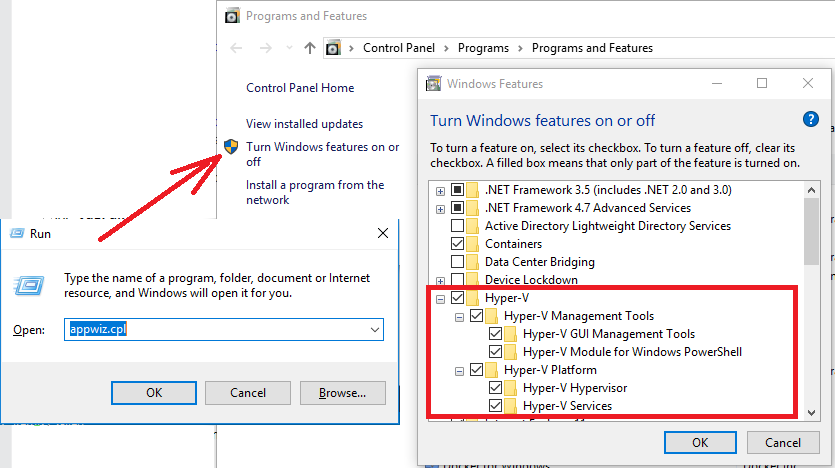Collapse the Hyper-V Management Tools node
The width and height of the screenshot is (835, 468).
[459, 317]
